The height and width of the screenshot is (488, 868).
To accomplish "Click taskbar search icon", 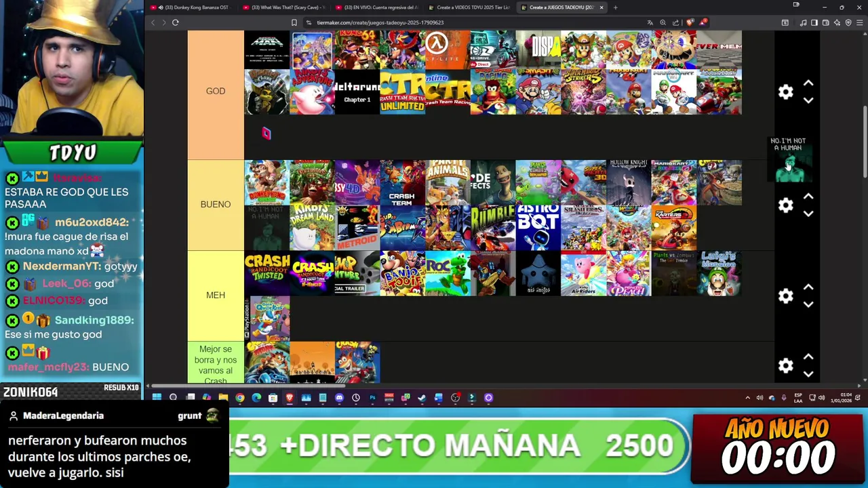I will 174,398.
